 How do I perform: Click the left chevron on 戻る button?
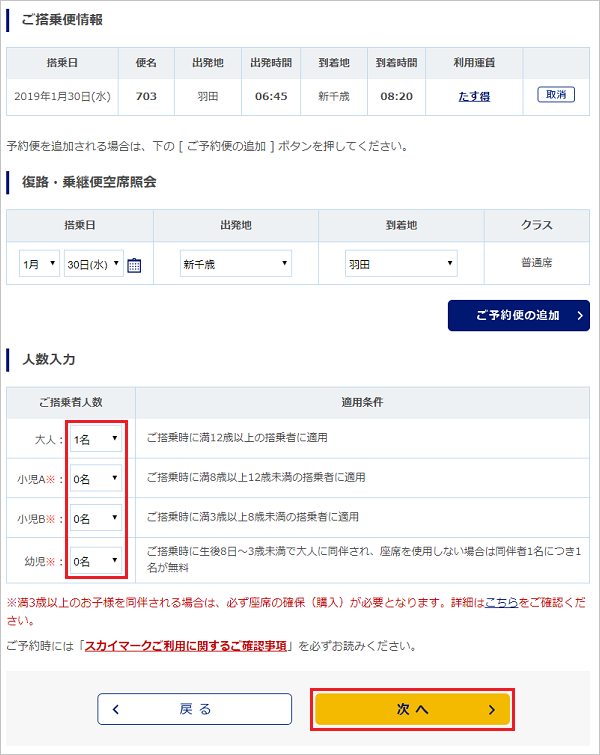click(116, 709)
